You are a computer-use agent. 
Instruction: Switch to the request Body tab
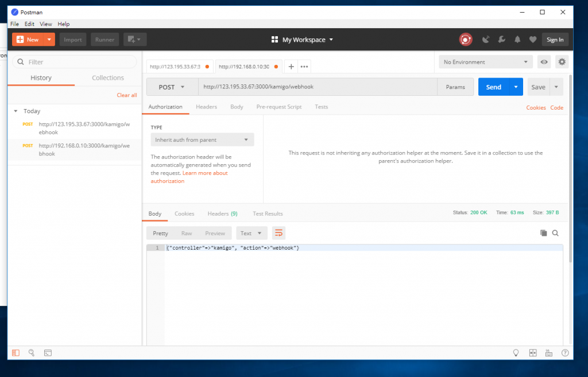237,107
